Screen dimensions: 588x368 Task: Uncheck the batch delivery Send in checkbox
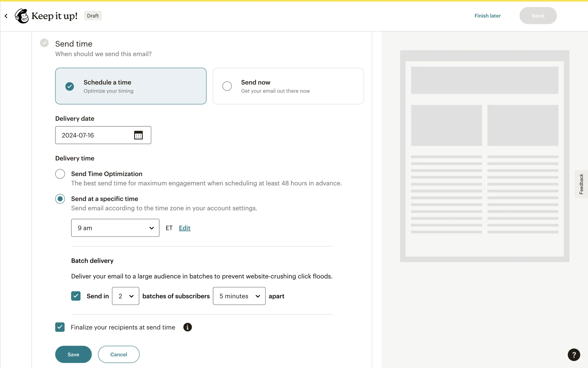[x=76, y=296]
